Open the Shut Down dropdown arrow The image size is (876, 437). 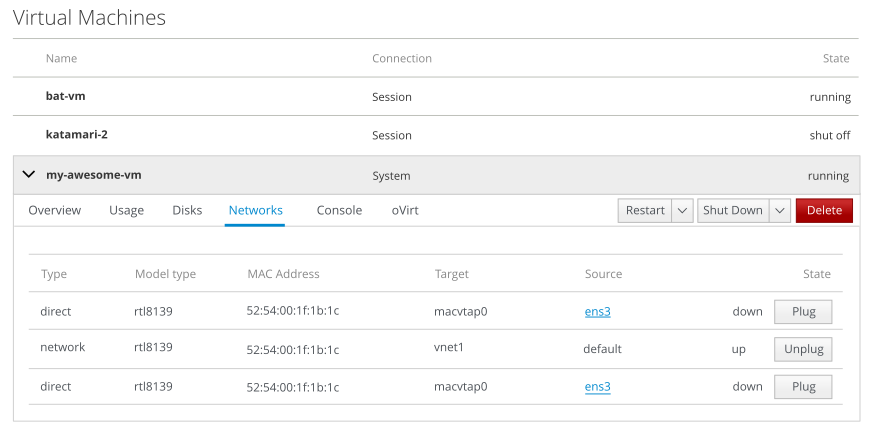pyautogui.click(x=780, y=211)
